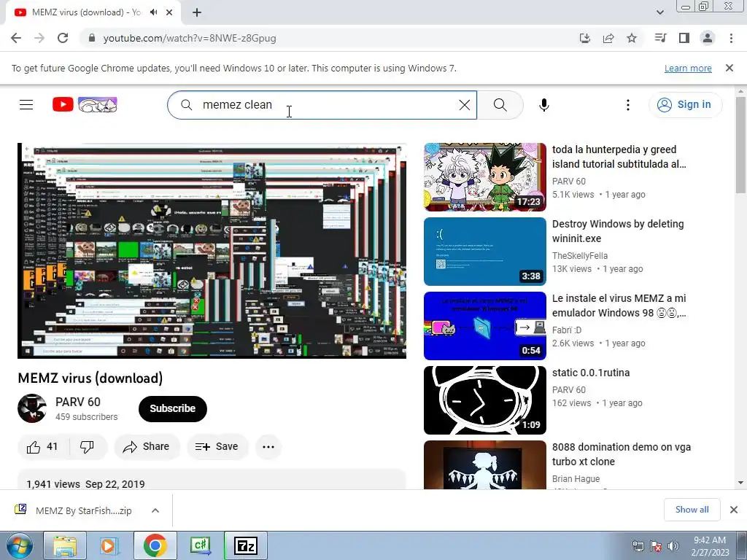Toggle the Chrome side panel

click(684, 38)
